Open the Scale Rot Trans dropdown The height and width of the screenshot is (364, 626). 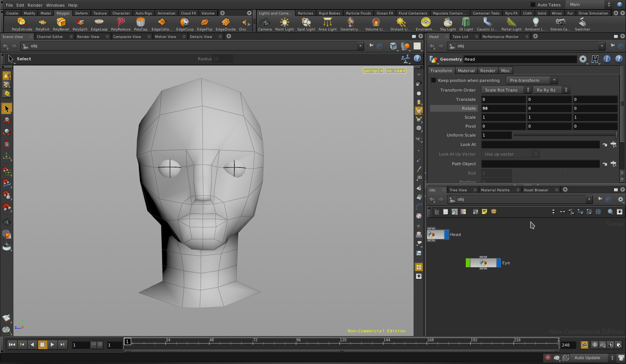tap(506, 90)
